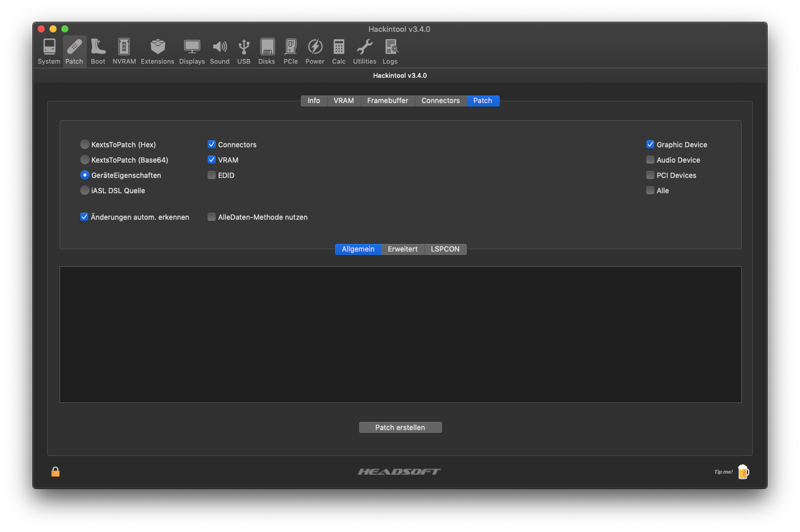800x532 pixels.
Task: Switch to the USB section
Action: click(x=244, y=51)
